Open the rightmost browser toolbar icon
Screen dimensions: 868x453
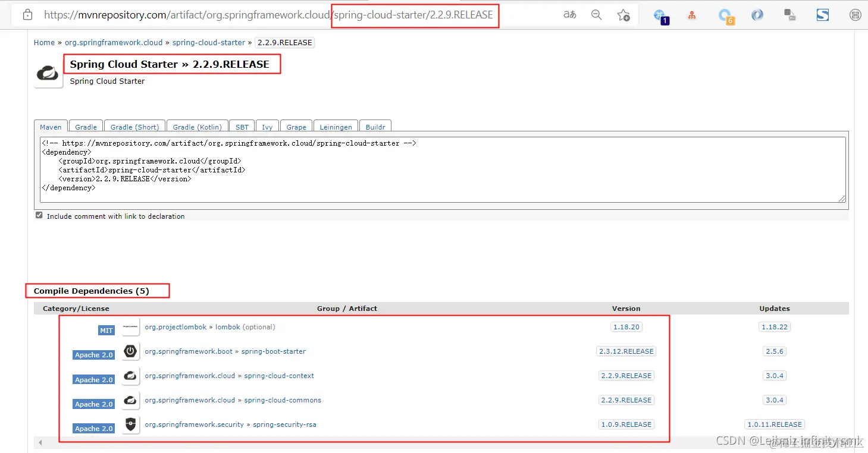coord(856,15)
